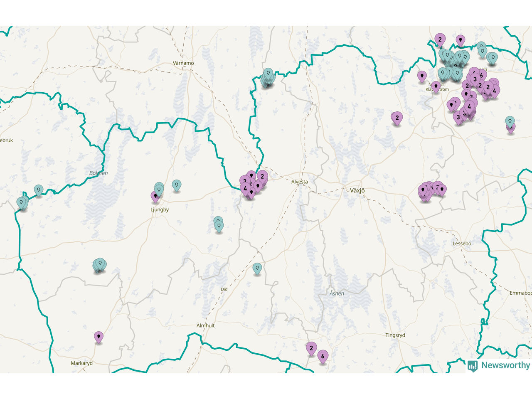Click the lone teal marker east of Ljungby
Image resolution: width=532 pixels, height=399 pixels.
click(177, 185)
